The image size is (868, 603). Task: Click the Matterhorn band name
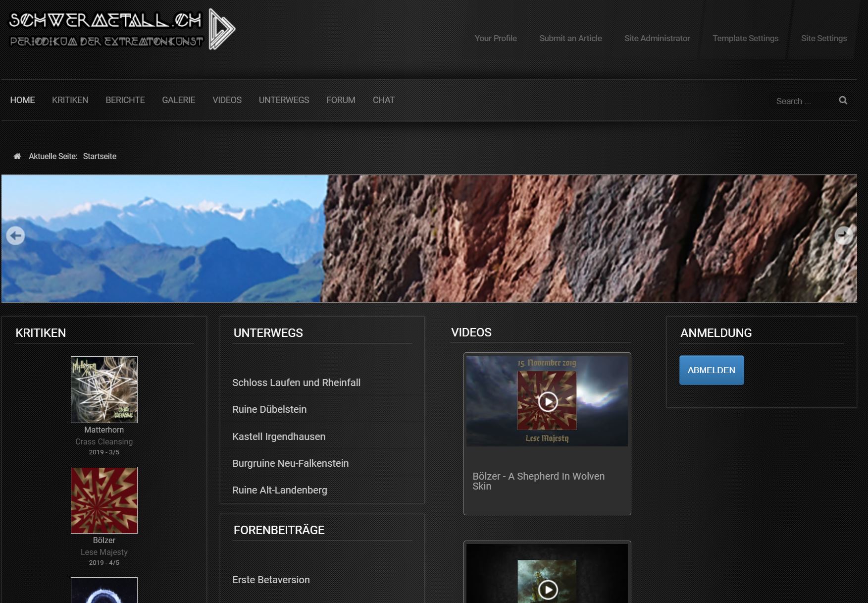pyautogui.click(x=104, y=430)
